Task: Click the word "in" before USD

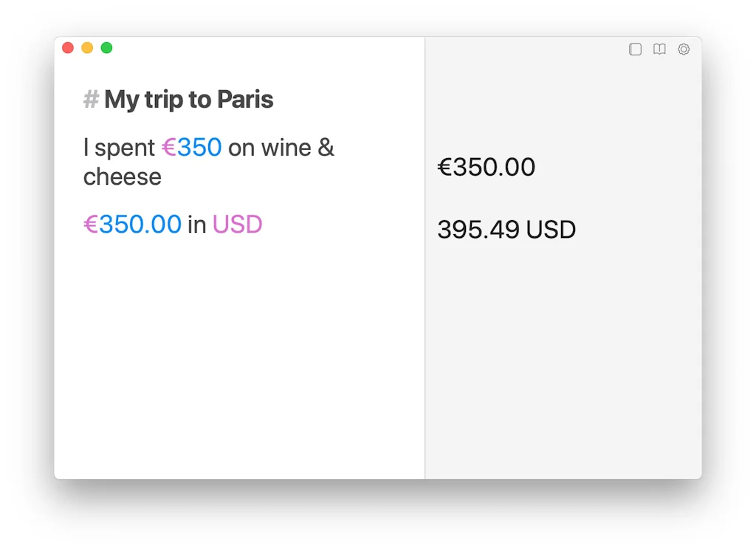Action: coord(196,224)
